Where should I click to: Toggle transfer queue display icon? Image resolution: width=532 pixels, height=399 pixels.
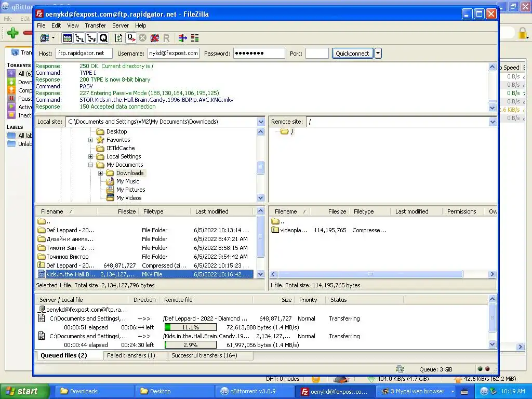point(103,38)
